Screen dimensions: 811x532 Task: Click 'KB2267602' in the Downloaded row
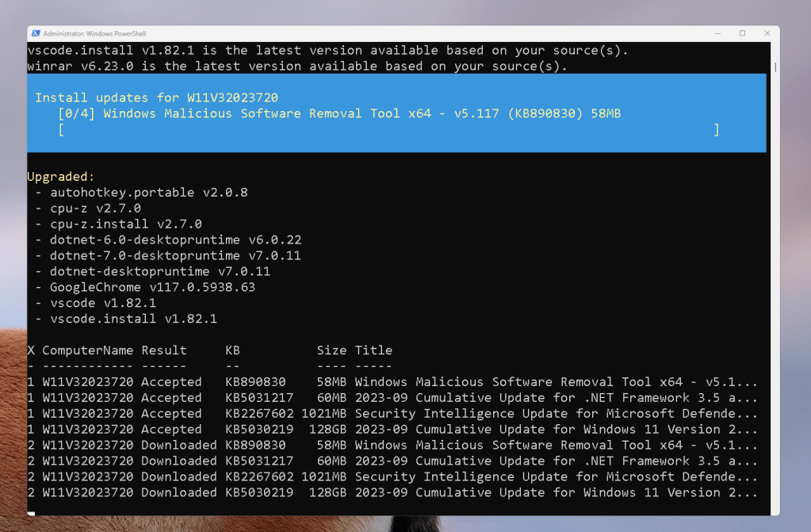click(x=259, y=477)
